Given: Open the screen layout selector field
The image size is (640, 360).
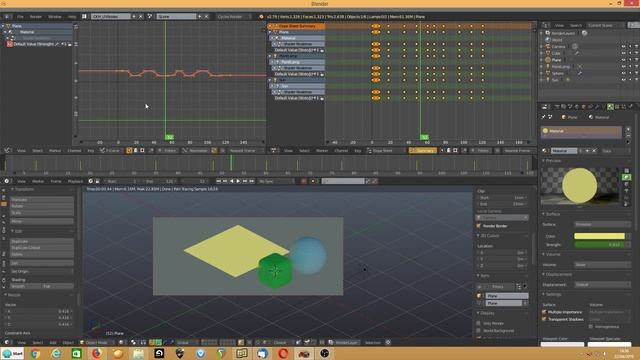Looking at the screenshot, I should pos(110,17).
